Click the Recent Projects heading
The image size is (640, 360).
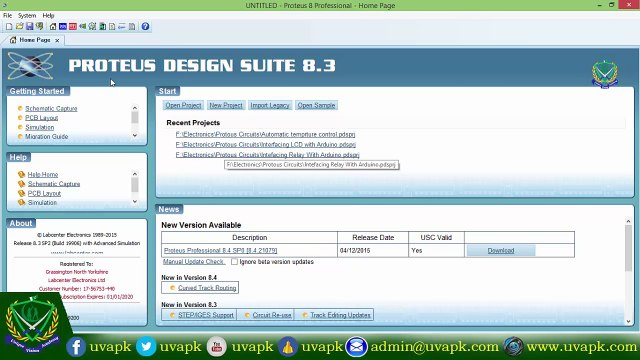tap(193, 123)
